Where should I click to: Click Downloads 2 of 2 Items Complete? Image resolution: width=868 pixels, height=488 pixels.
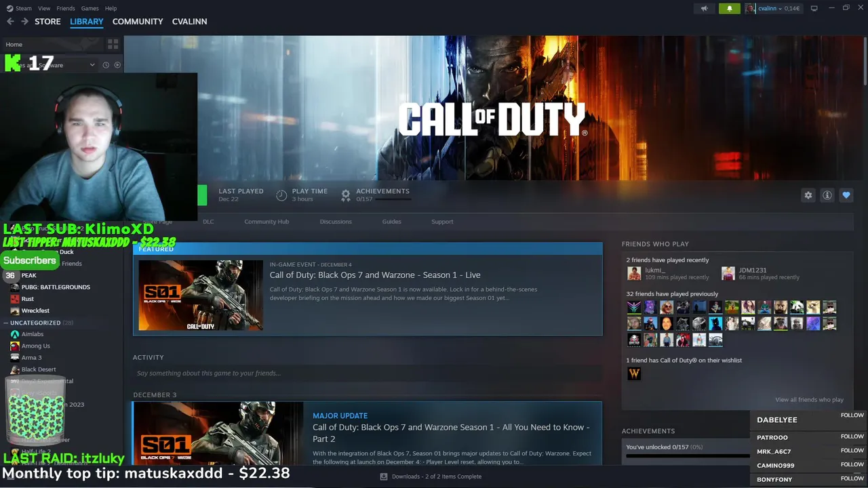click(436, 476)
